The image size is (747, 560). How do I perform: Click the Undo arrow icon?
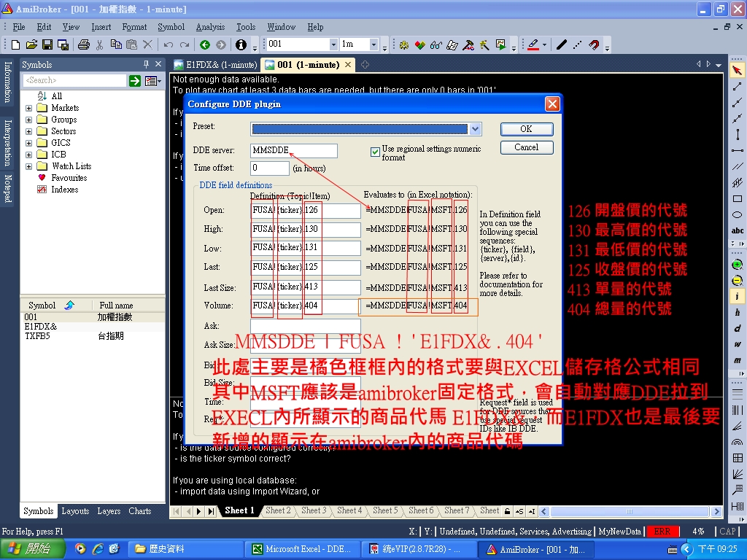pos(169,44)
